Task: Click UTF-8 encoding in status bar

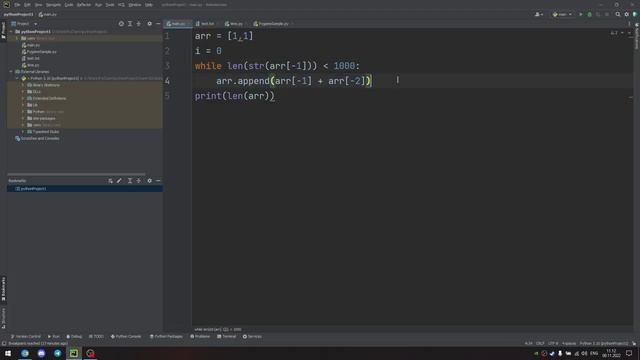Action: (x=553, y=343)
